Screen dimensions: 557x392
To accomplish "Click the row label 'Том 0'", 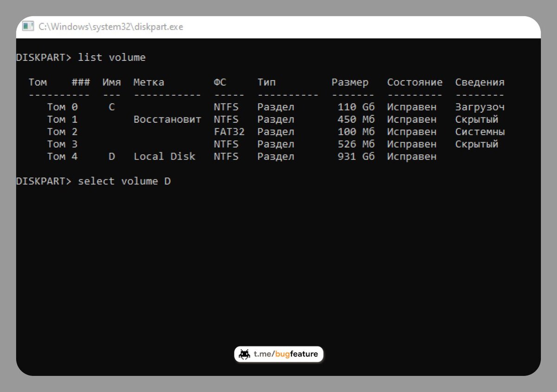I will click(x=62, y=107).
